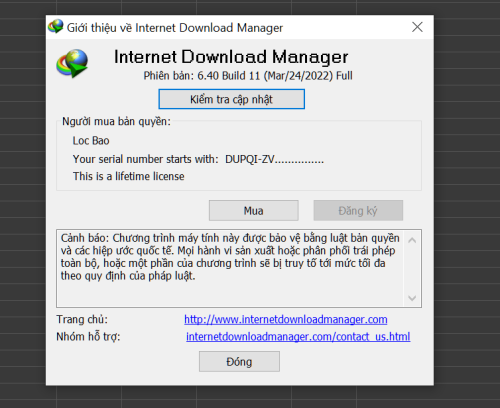Click the large IDM globe logo

pyautogui.click(x=72, y=63)
